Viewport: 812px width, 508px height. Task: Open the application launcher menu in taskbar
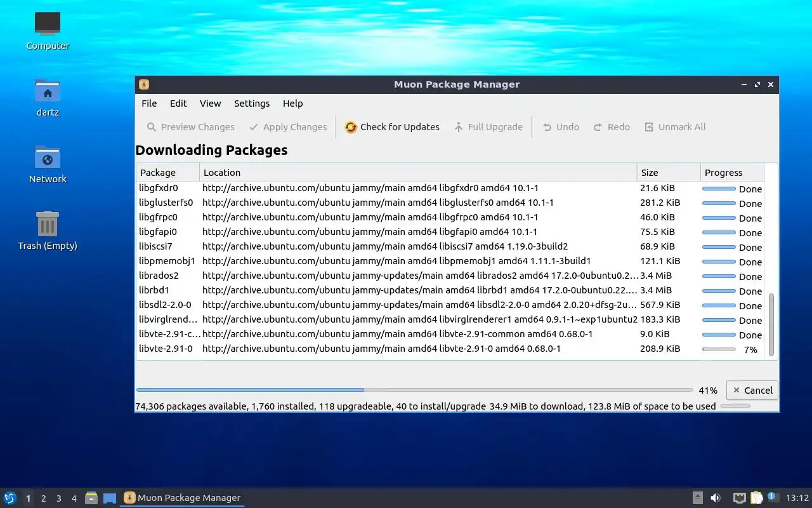10,498
